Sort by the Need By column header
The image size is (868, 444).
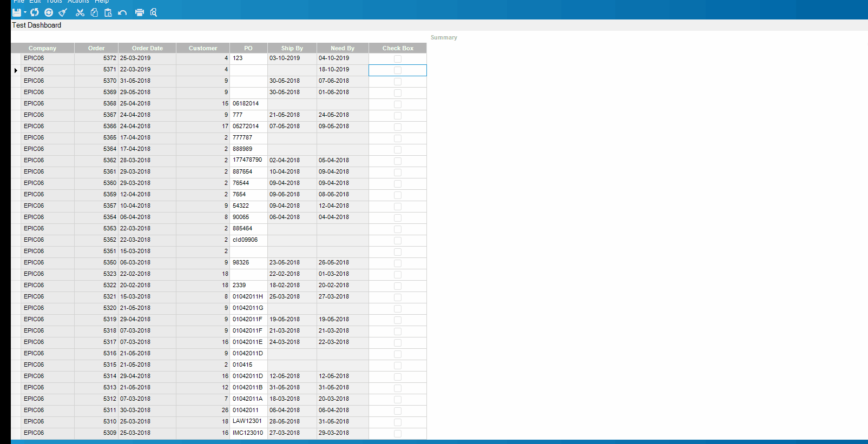tap(343, 48)
